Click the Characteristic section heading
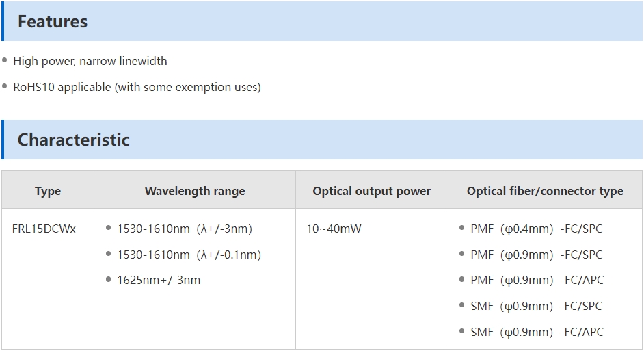 [x=74, y=140]
